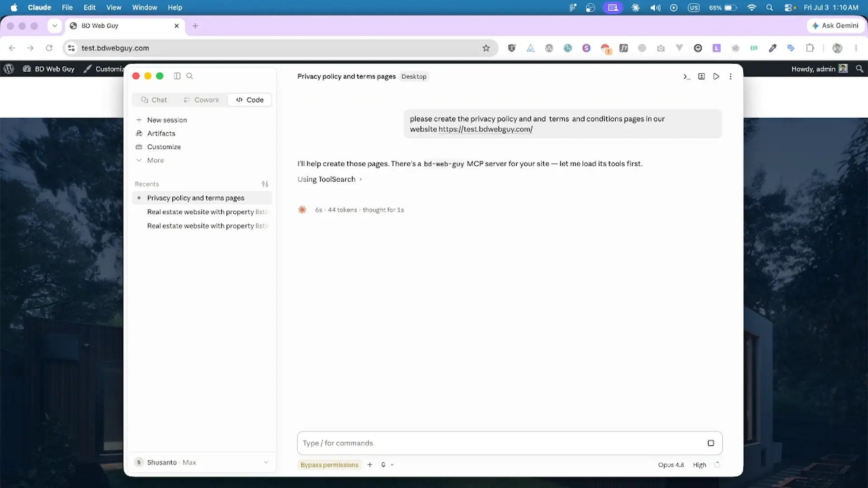
Task: Switch to the Cowork tab
Action: point(201,100)
